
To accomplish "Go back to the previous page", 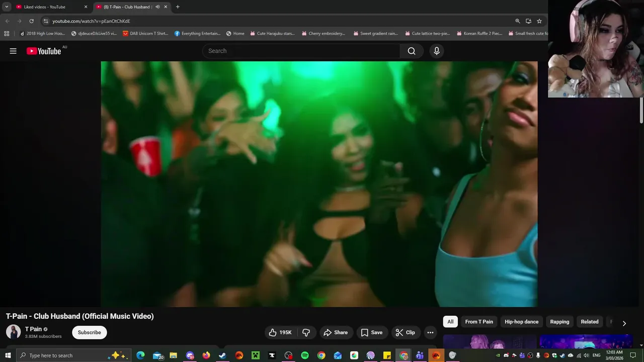I will (7, 21).
